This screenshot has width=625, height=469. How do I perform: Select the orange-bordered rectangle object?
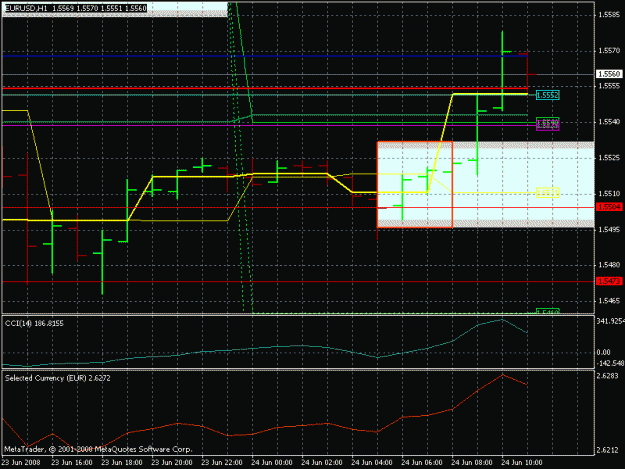click(x=415, y=184)
